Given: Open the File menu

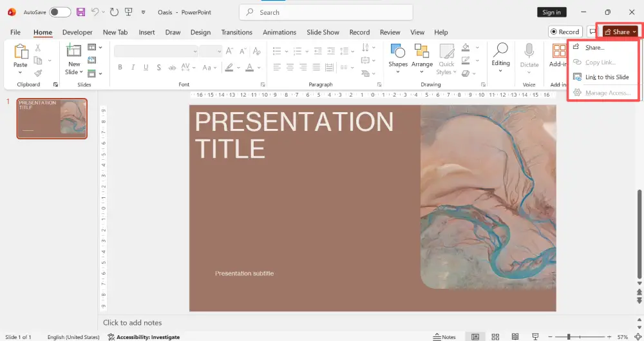Looking at the screenshot, I should (15, 32).
